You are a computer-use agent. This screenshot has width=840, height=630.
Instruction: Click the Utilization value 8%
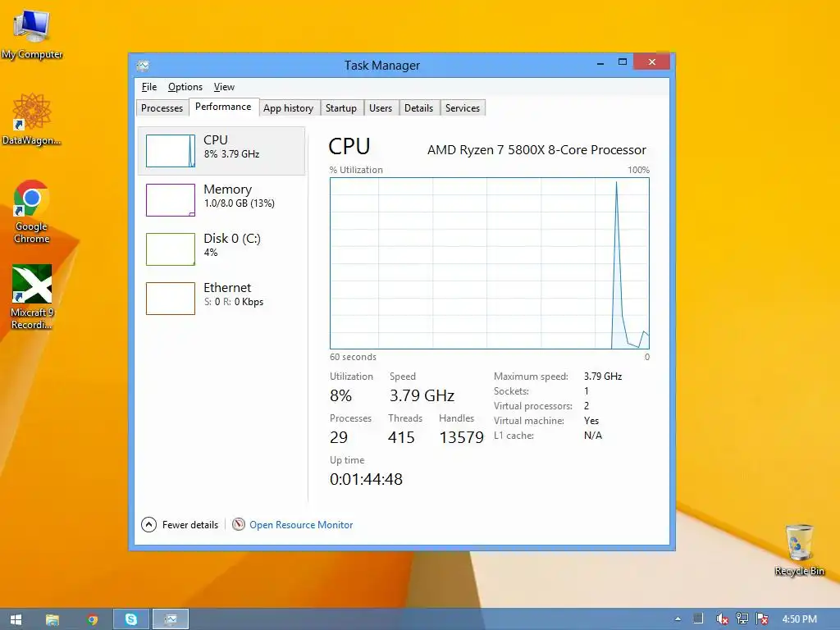[340, 395]
